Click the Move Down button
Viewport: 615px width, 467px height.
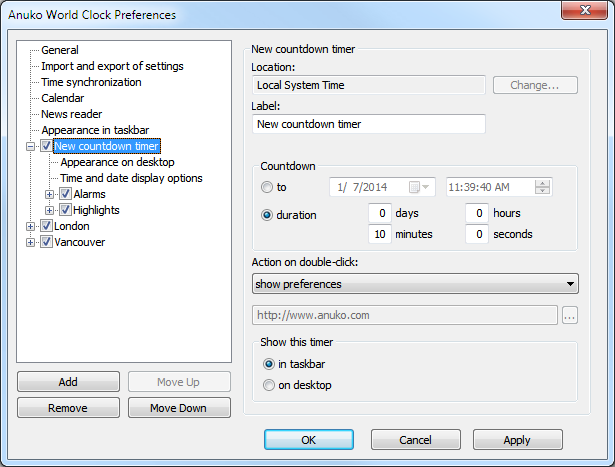coord(177,408)
